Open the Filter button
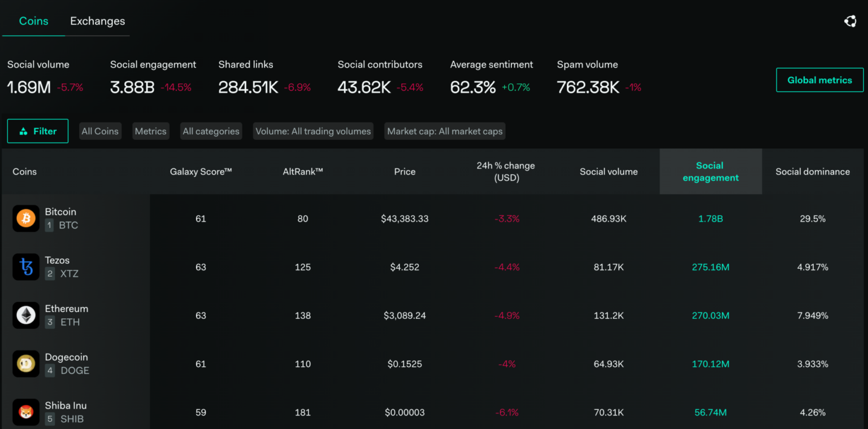 point(38,131)
